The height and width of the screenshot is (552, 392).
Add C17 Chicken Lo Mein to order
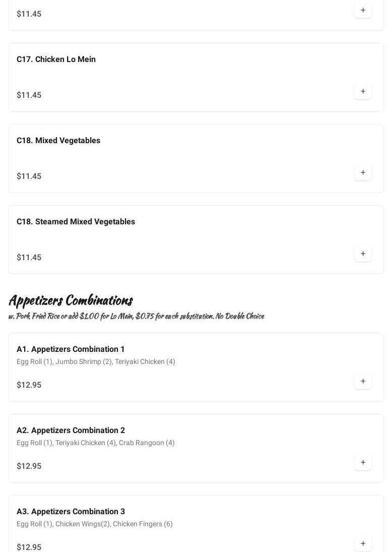pos(363,92)
